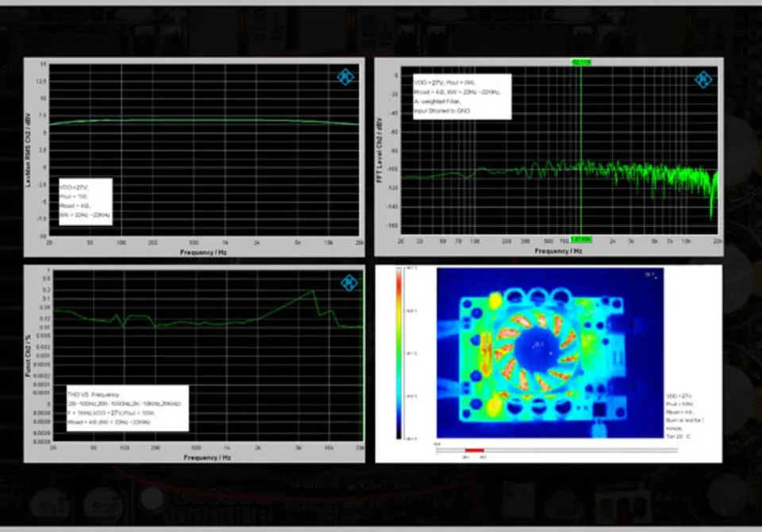This screenshot has height=532, width=762.
Task: Click the red range bar under thermal image
Action: [x=475, y=450]
